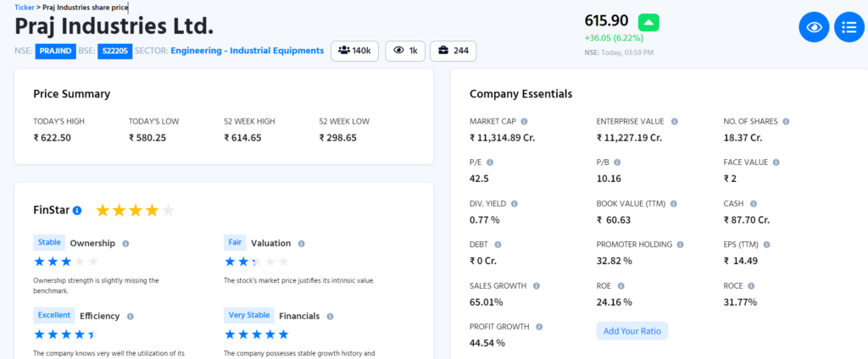Click the P/B value 10.16
This screenshot has height=359, width=868.
pyautogui.click(x=609, y=179)
